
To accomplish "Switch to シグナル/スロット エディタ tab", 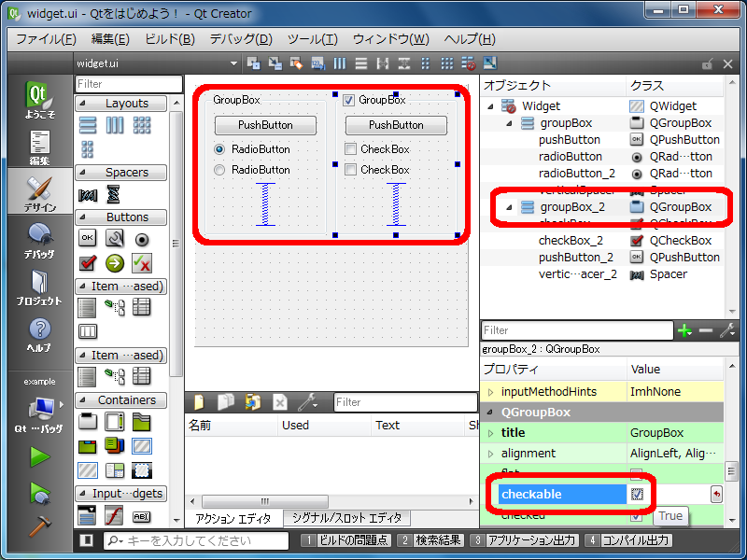I will (346, 518).
